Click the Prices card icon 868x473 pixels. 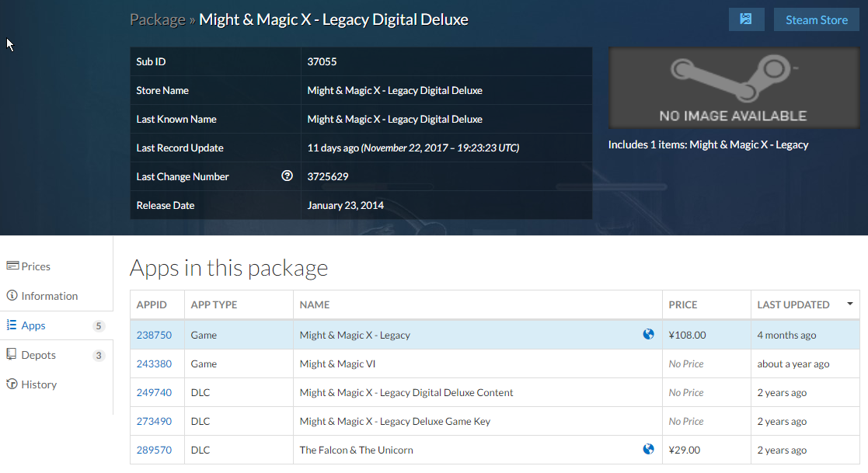pyautogui.click(x=12, y=266)
